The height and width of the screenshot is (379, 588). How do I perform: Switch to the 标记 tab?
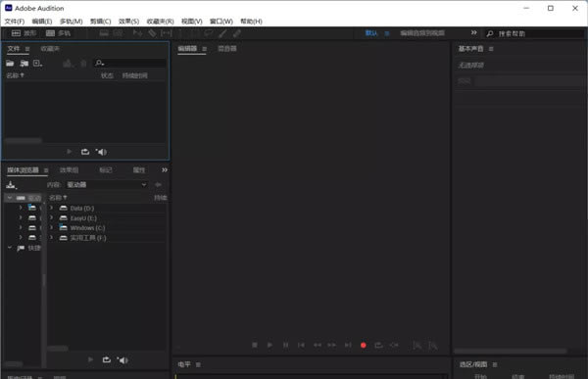pyautogui.click(x=106, y=170)
